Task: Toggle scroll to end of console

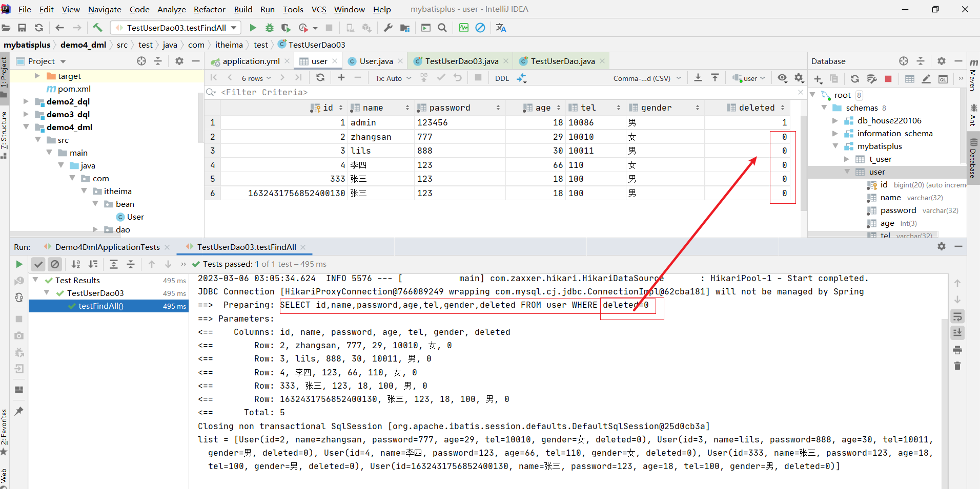Action: 957,333
